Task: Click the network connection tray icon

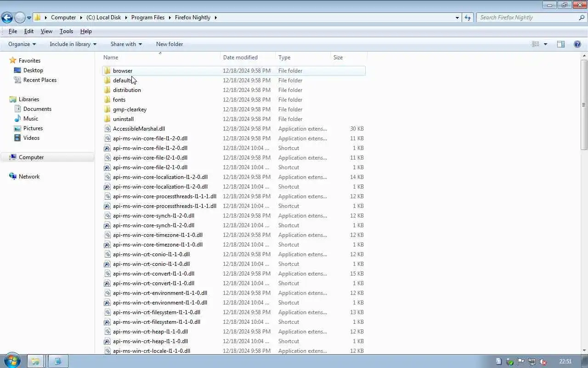Action: tap(532, 362)
